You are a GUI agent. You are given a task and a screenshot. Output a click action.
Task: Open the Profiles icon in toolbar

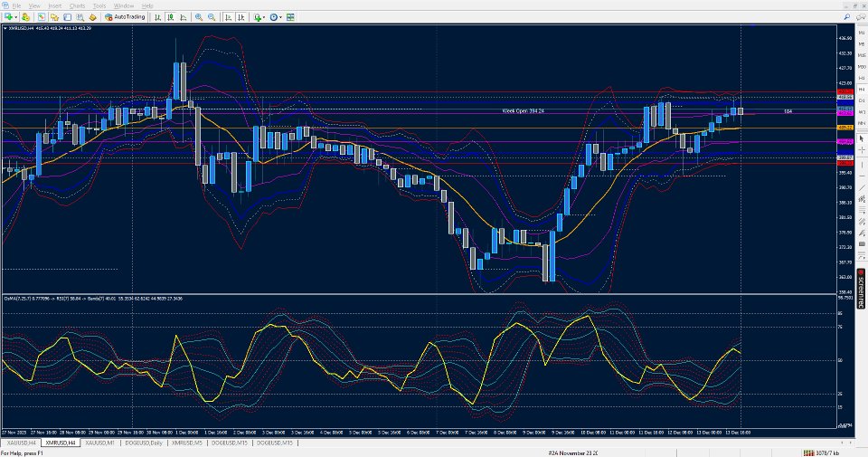[25, 17]
